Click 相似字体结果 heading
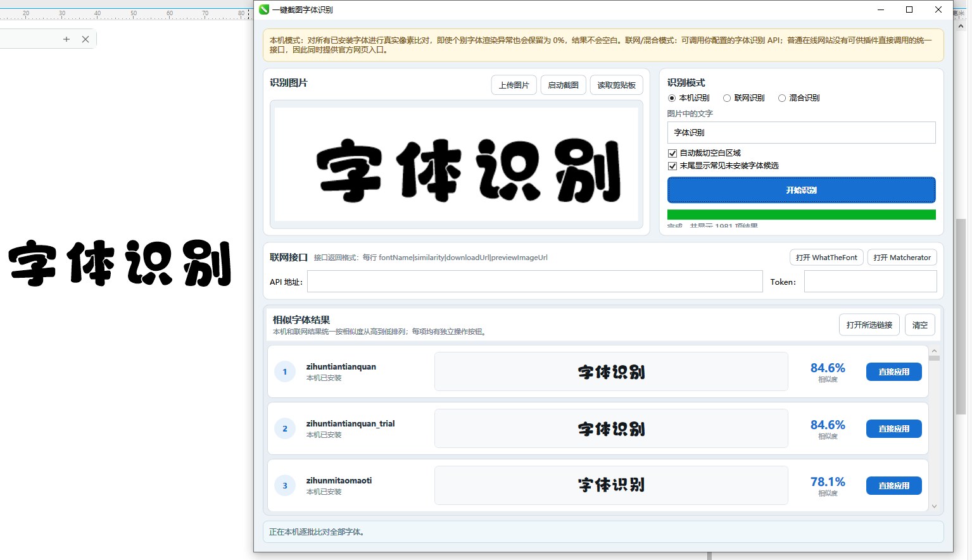972x560 pixels. (x=301, y=320)
